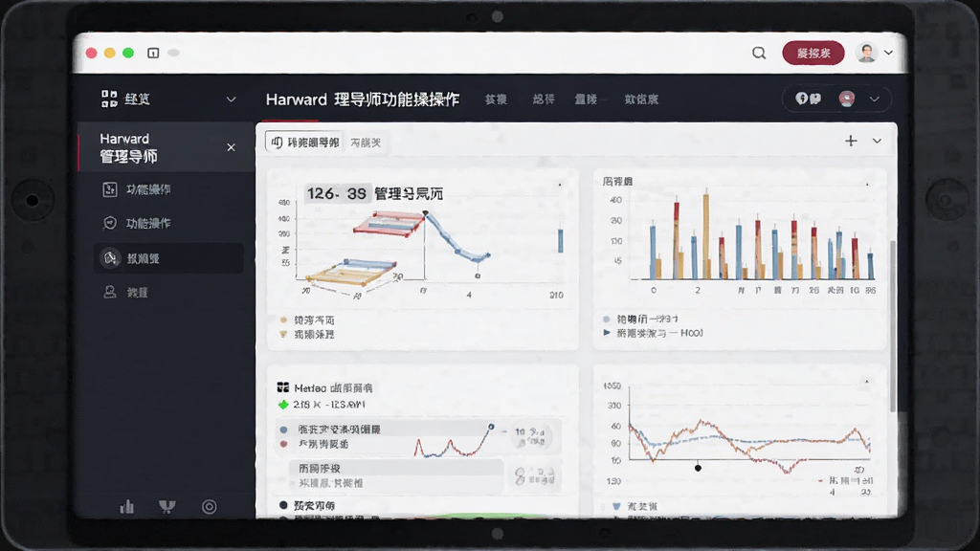Click the shield icon of second 功能操作 item
The width and height of the screenshot is (980, 551).
pyautogui.click(x=109, y=223)
